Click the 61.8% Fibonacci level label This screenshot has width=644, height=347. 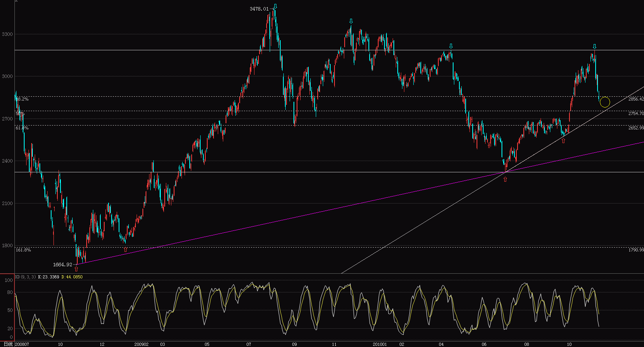coord(22,128)
